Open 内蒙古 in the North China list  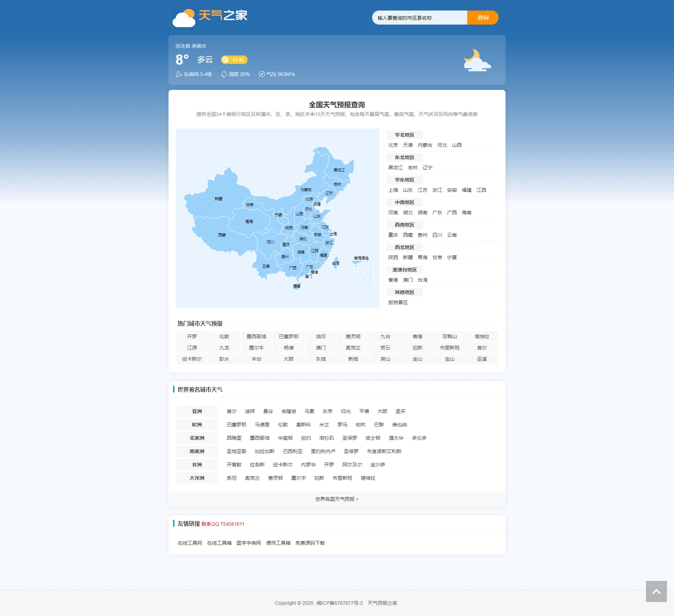click(x=425, y=145)
